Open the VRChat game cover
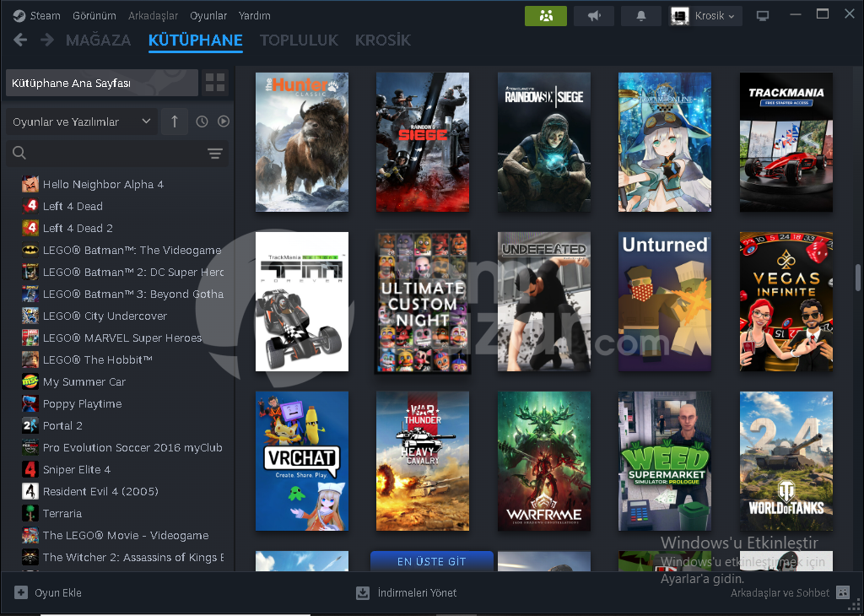Image resolution: width=864 pixels, height=616 pixels. 302,462
